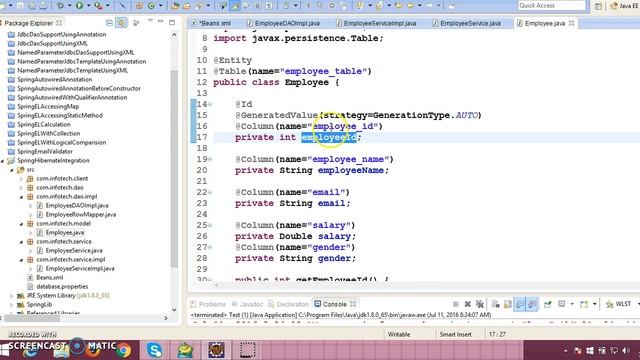Click Remove All Terminated Launches icon

pyautogui.click(x=480, y=304)
